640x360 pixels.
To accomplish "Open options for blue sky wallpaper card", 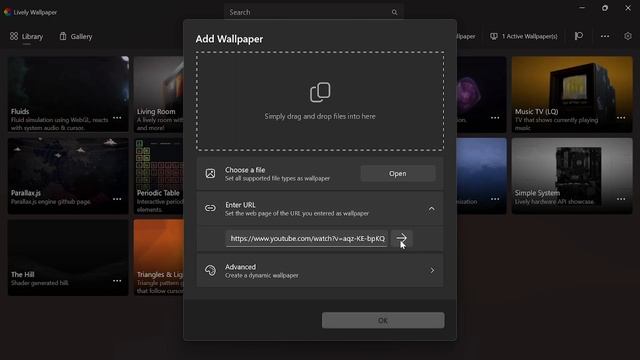I will tap(495, 199).
